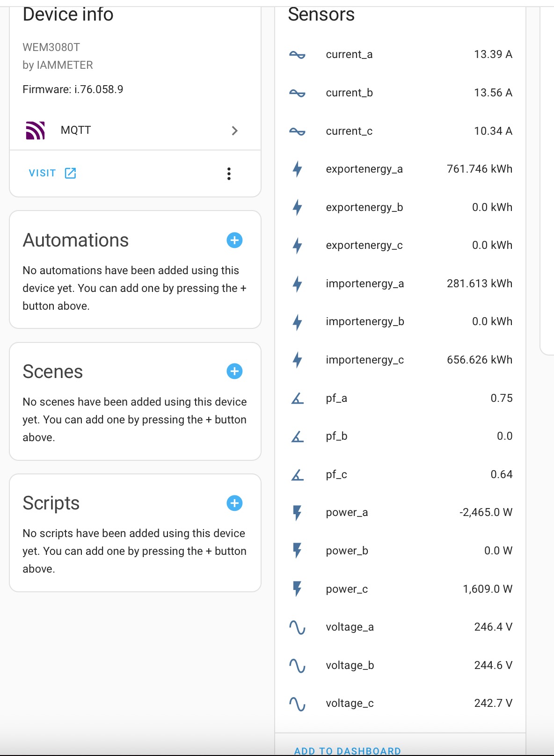
Task: Click Add to Dashboard button
Action: pos(347,750)
